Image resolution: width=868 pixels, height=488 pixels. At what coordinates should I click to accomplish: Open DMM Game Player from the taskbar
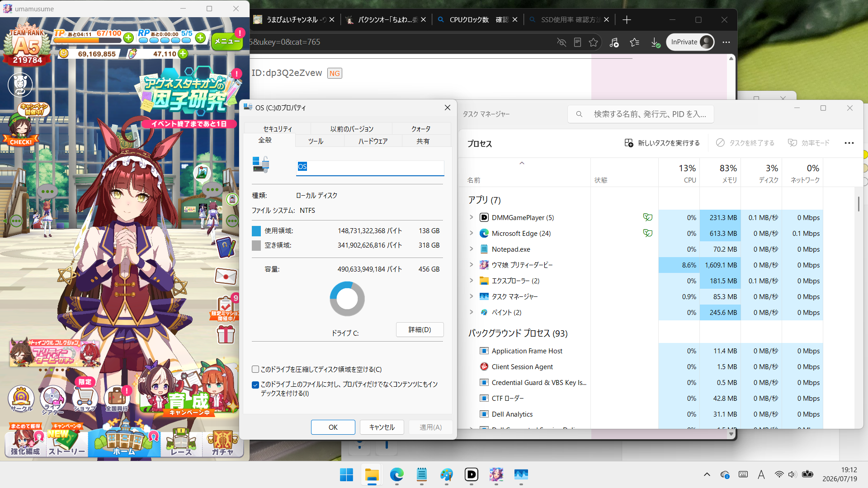click(x=471, y=474)
